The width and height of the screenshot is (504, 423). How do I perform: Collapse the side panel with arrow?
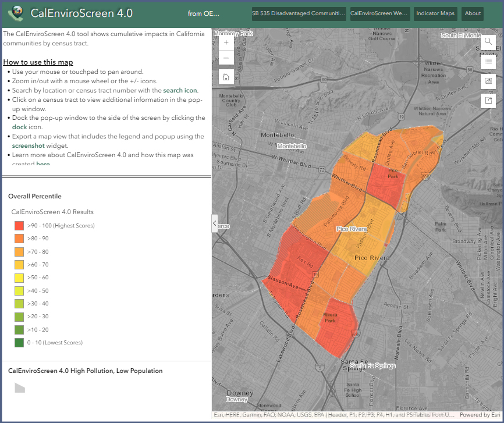coord(214,223)
